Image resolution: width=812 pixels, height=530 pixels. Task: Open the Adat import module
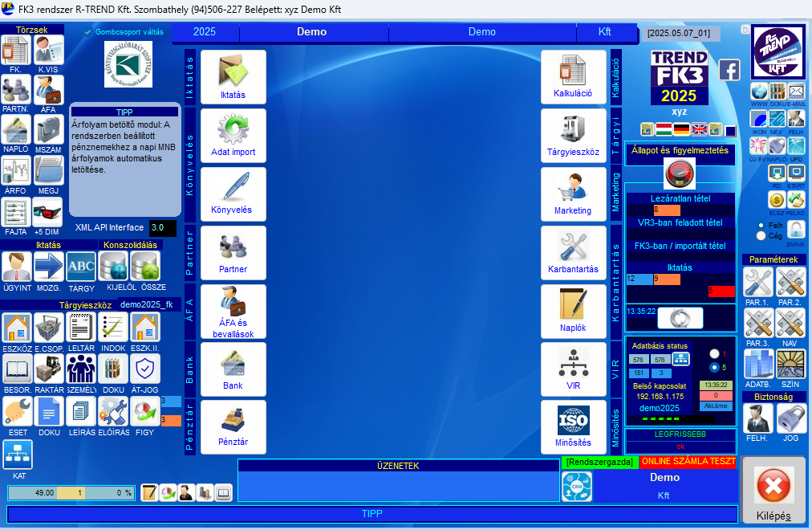point(233,134)
